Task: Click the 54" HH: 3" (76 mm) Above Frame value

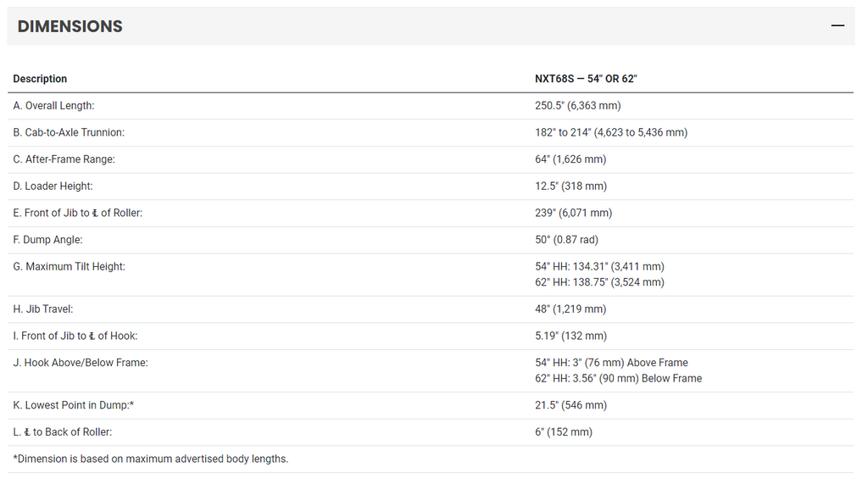Action: [611, 363]
